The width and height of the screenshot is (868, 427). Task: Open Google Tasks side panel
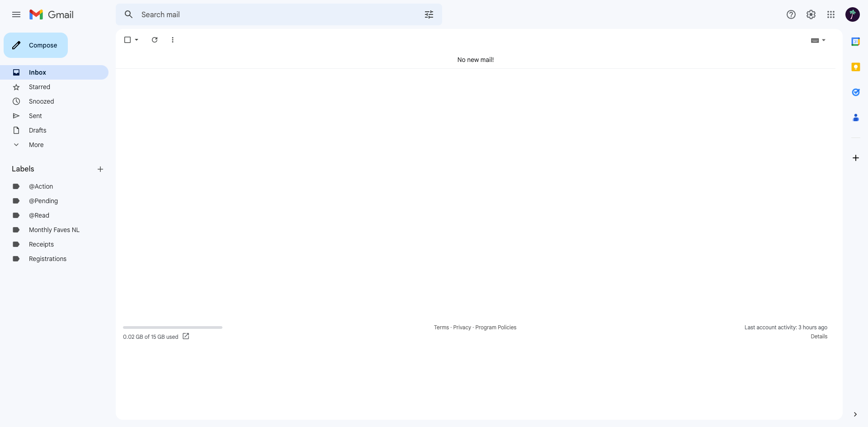click(856, 92)
